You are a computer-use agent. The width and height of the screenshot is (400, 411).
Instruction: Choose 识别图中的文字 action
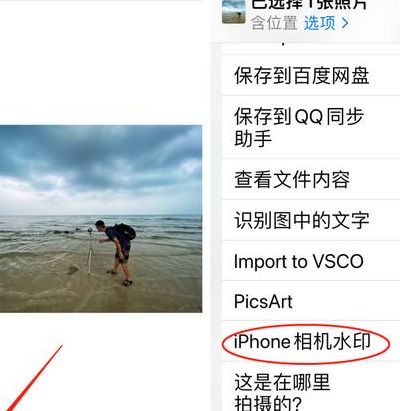point(311,220)
